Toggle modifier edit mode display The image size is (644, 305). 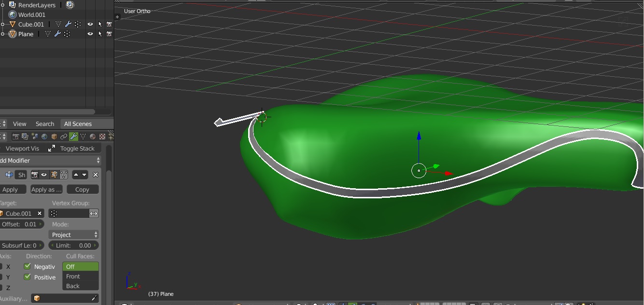pyautogui.click(x=54, y=175)
